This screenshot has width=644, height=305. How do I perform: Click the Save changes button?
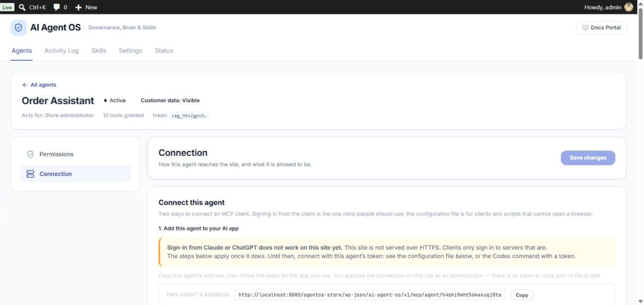pyautogui.click(x=588, y=158)
